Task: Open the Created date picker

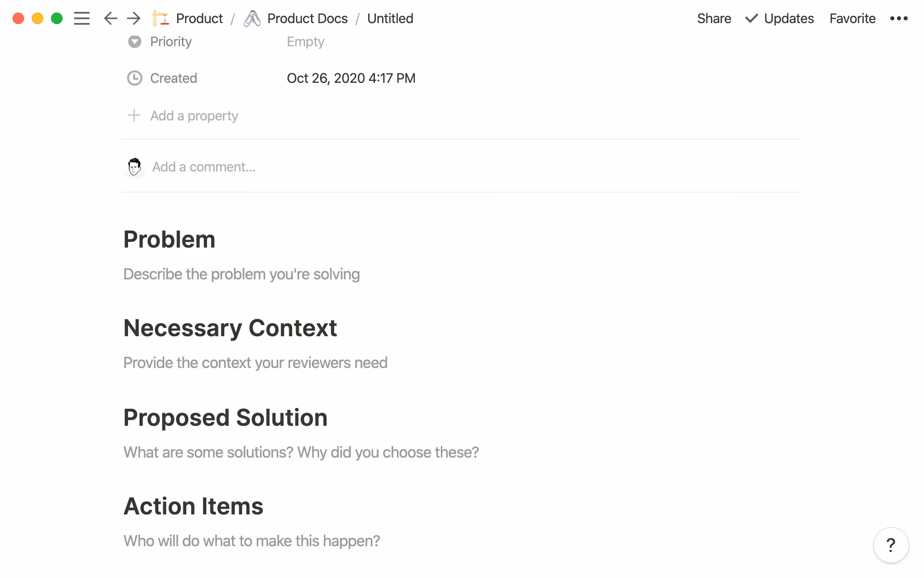Action: tap(351, 78)
